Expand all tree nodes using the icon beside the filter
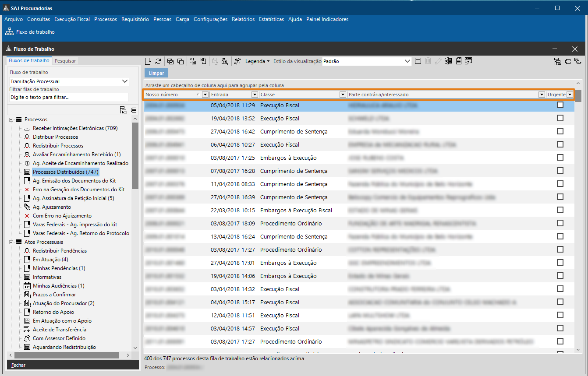This screenshot has width=588, height=376. pyautogui.click(x=124, y=110)
